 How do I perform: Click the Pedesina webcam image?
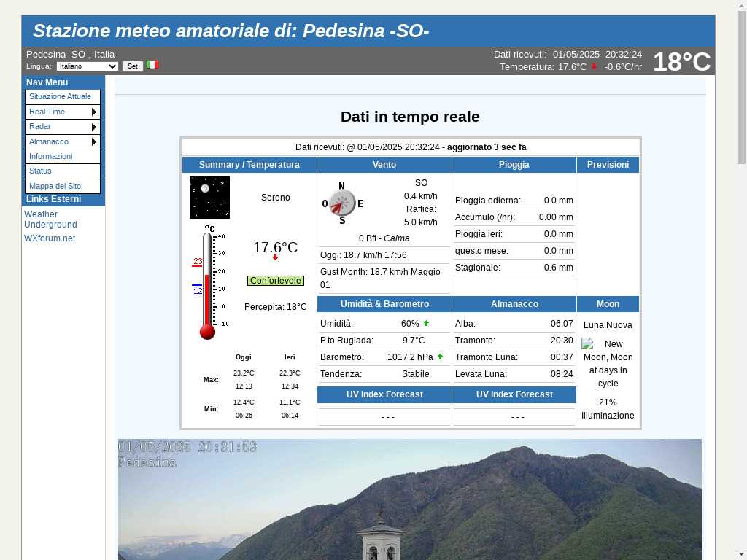click(x=410, y=499)
